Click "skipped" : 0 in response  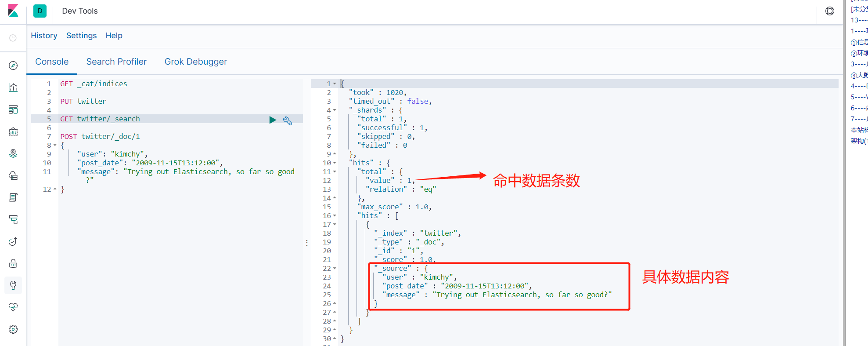[386, 136]
